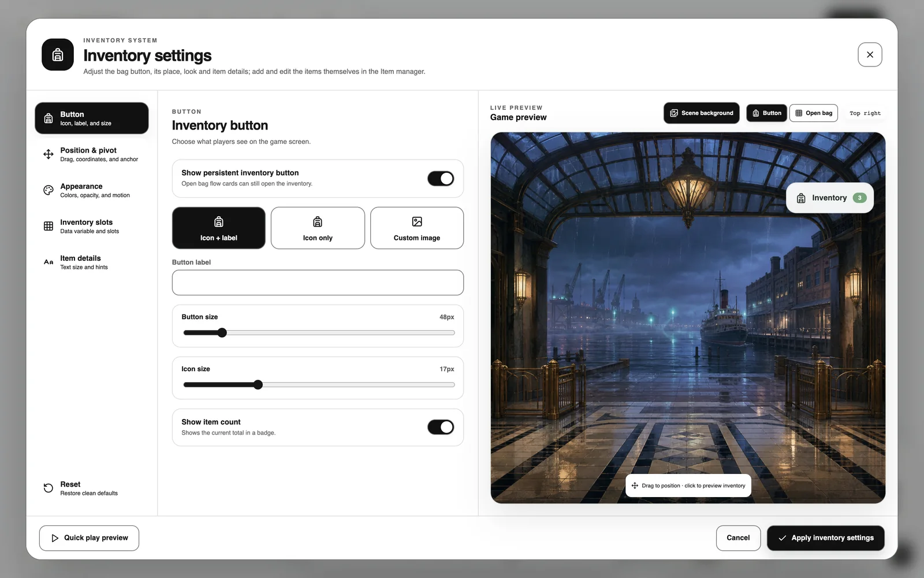Image resolution: width=924 pixels, height=578 pixels.
Task: Click the grid icon in Open bag button
Action: (x=799, y=113)
